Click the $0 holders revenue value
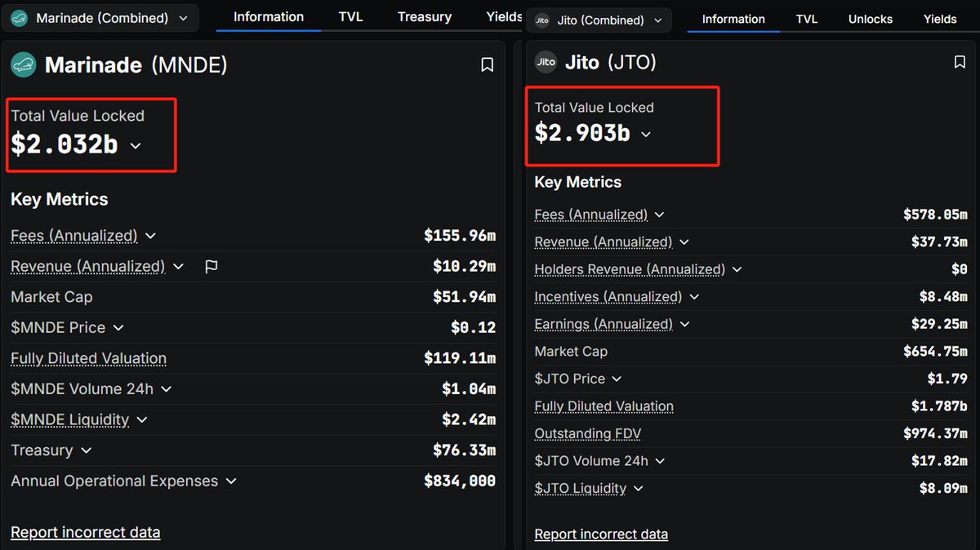 (960, 269)
